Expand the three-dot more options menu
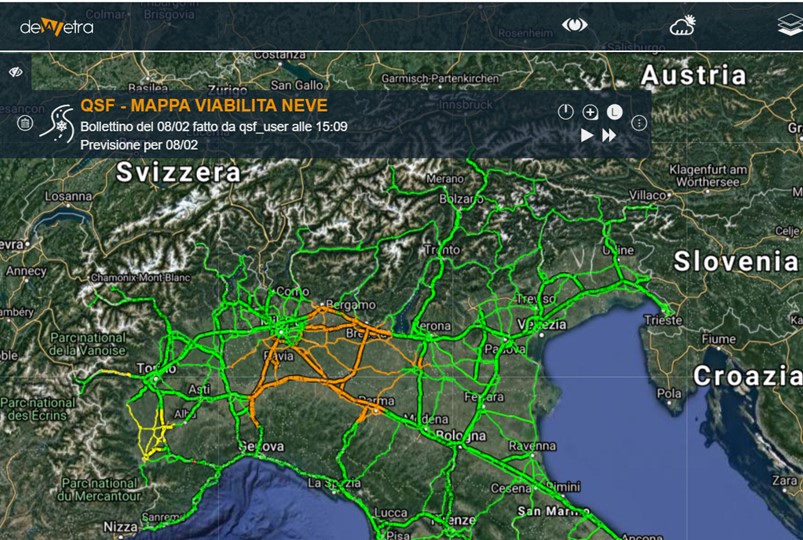 639,124
